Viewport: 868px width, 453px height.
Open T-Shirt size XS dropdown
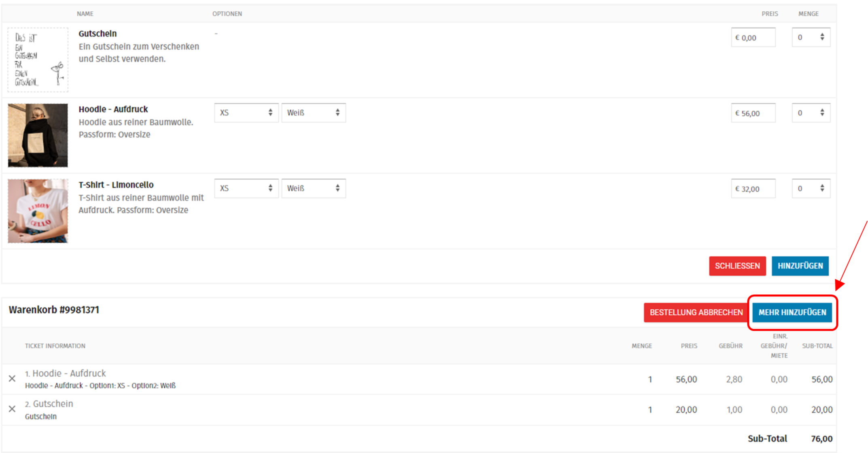246,188
